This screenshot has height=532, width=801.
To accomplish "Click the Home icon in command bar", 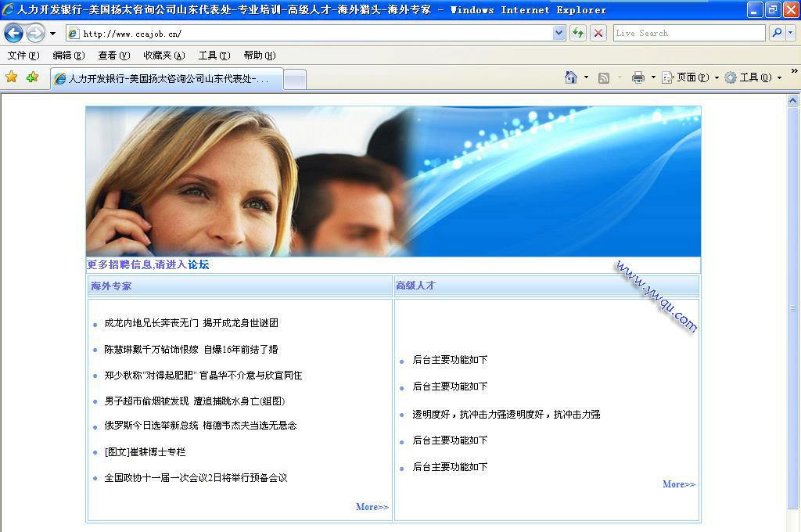I will click(570, 77).
